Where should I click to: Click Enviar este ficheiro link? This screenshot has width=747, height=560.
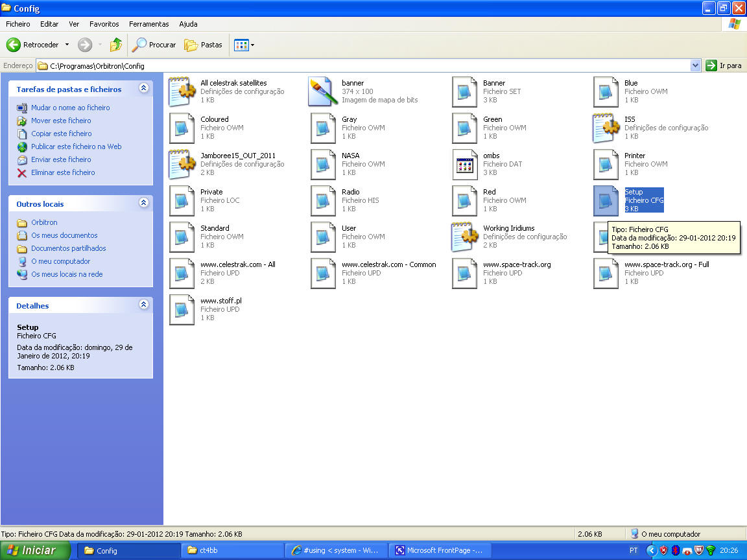(61, 159)
